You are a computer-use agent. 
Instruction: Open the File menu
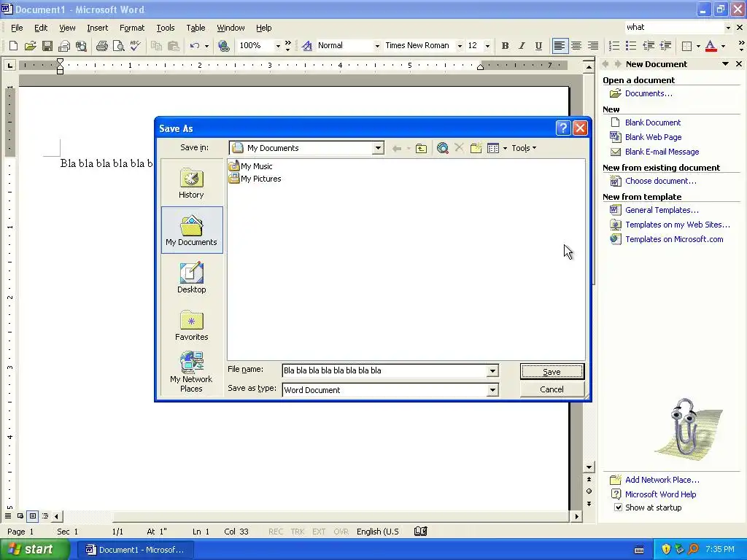[17, 28]
